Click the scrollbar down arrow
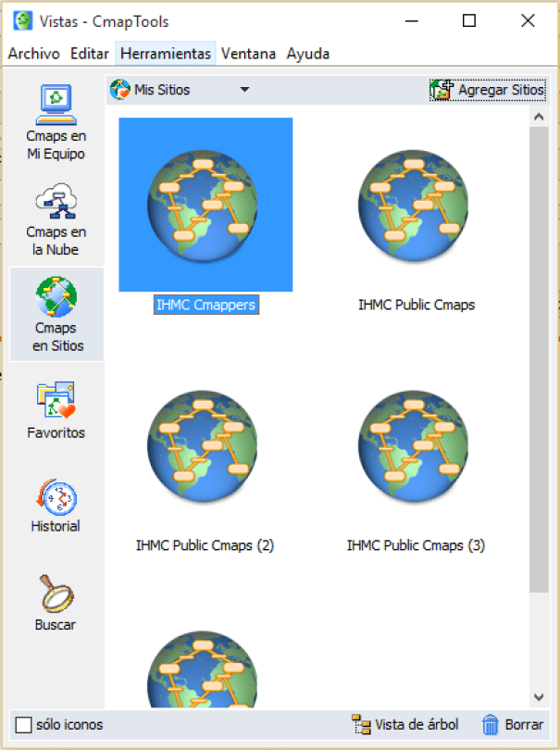Image resolution: width=560 pixels, height=750 pixels. [x=538, y=696]
